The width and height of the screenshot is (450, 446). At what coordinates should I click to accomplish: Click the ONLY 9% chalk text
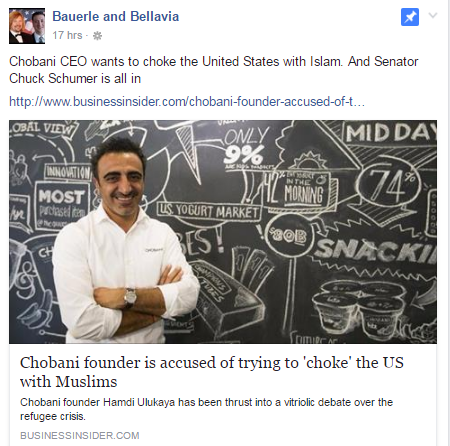pos(246,146)
